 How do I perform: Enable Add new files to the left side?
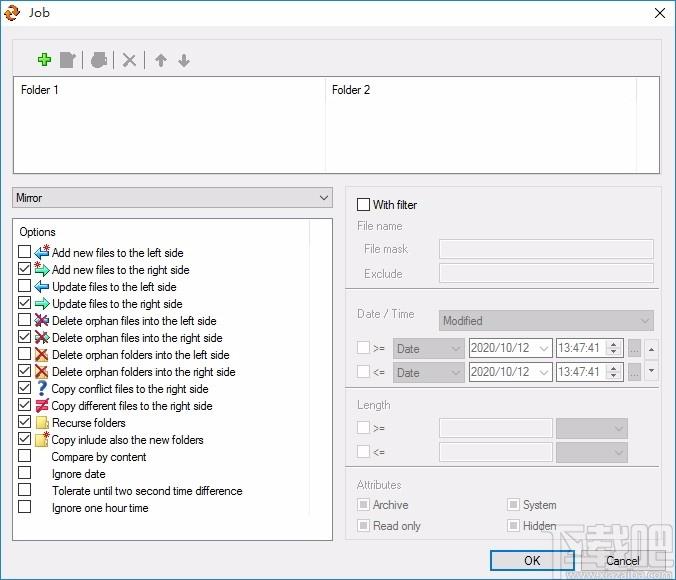point(25,251)
